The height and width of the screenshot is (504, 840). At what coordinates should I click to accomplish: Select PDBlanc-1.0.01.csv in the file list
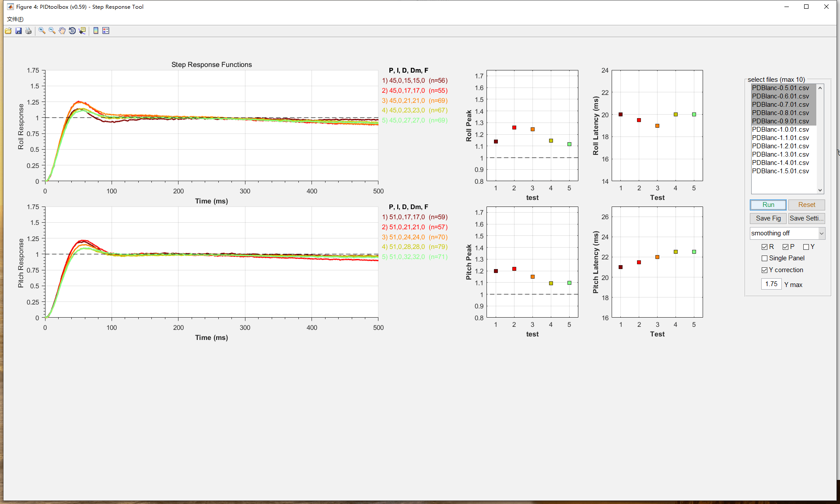click(x=784, y=129)
